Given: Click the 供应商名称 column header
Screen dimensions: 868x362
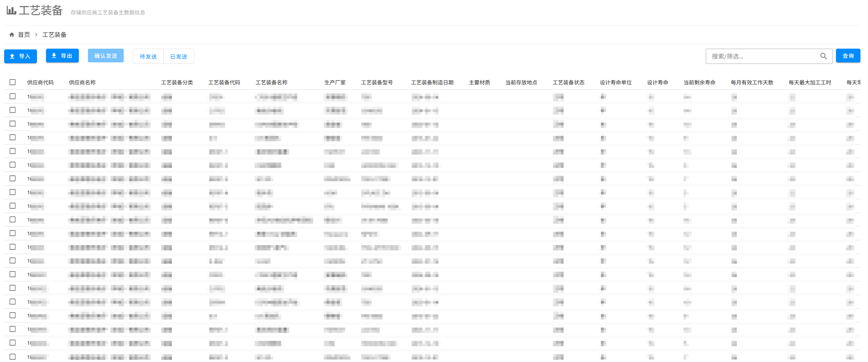Looking at the screenshot, I should click(x=82, y=83).
